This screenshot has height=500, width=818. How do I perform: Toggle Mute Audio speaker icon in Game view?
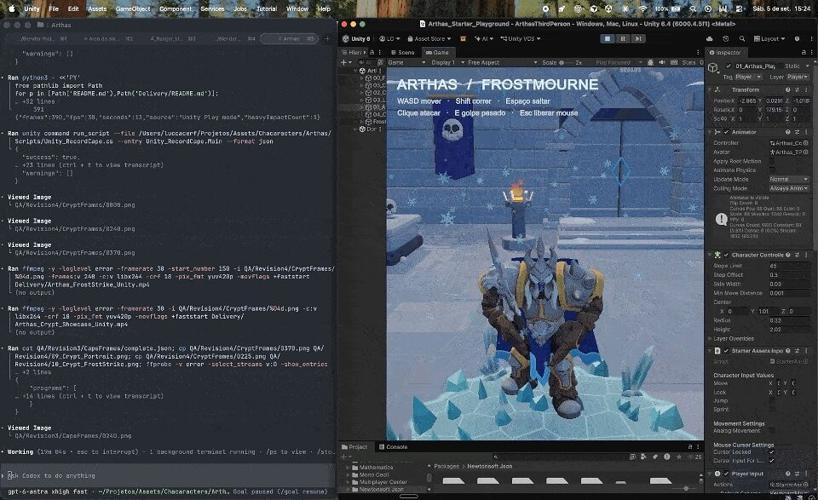(662, 62)
